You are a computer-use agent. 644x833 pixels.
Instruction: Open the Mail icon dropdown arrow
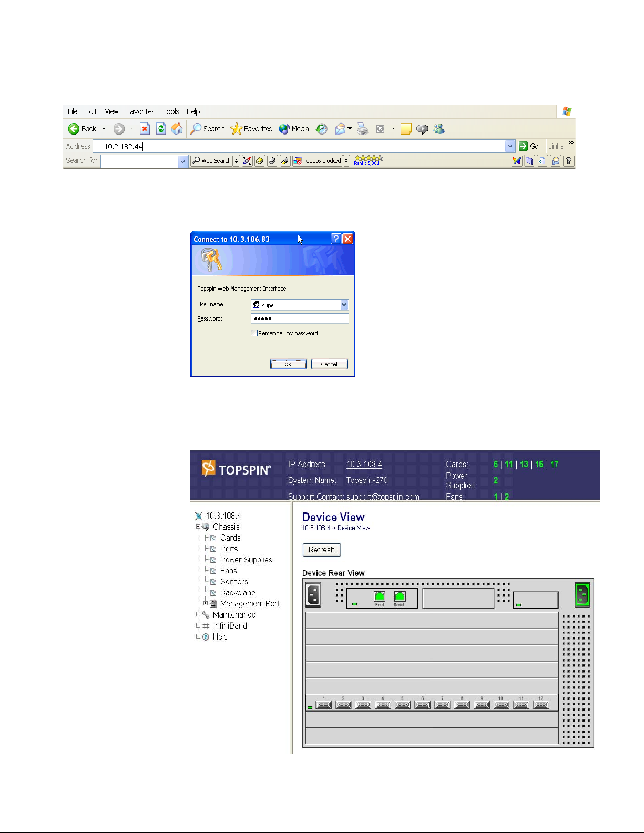[350, 129]
